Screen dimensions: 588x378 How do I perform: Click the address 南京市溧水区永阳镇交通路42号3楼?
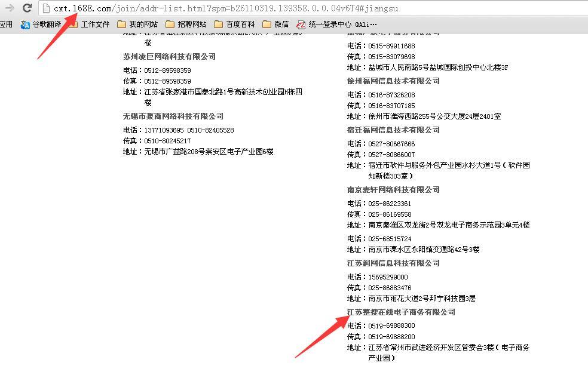pos(424,250)
